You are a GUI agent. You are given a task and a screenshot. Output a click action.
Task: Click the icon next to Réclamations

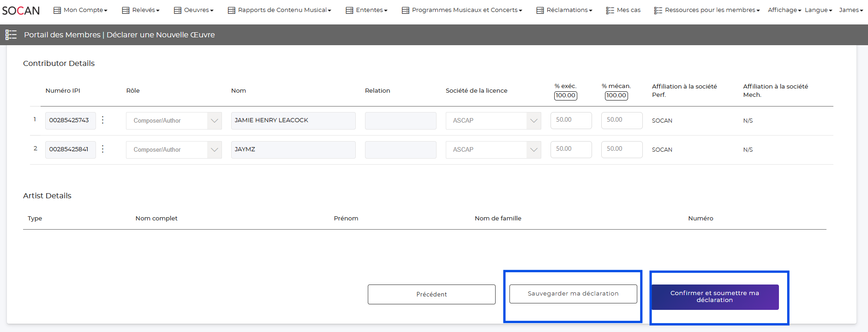point(540,10)
